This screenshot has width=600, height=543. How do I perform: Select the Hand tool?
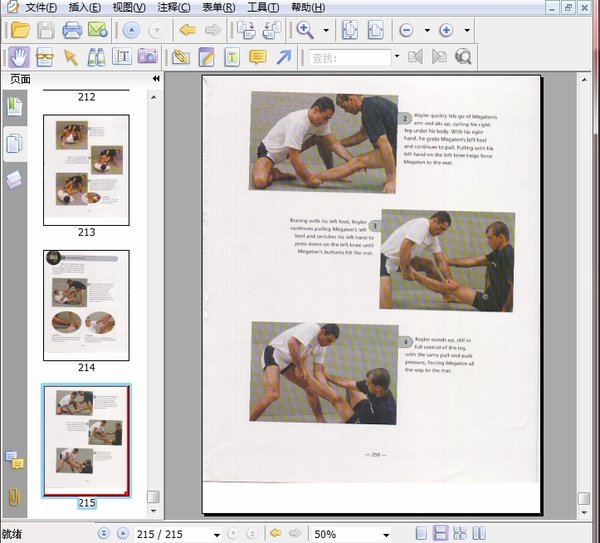point(19,57)
